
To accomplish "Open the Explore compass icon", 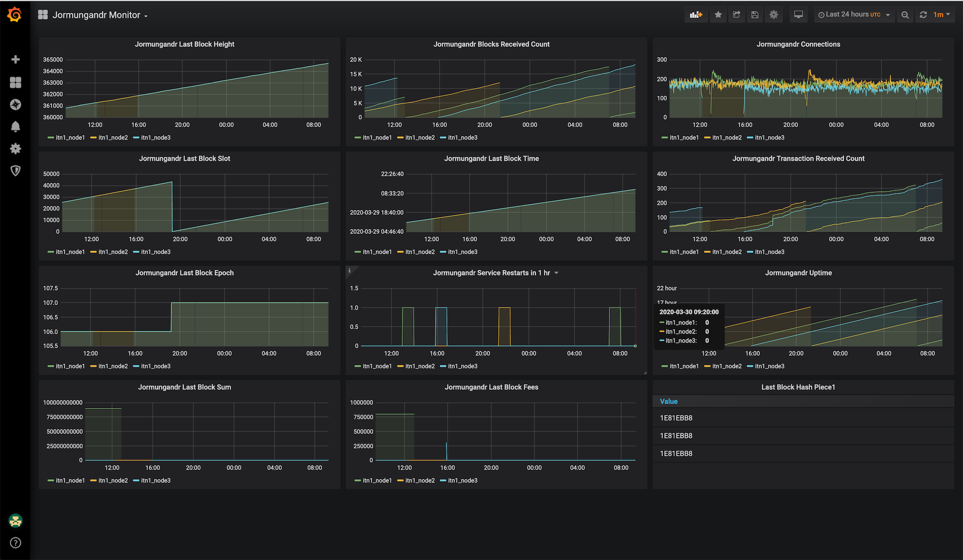I will [x=16, y=104].
